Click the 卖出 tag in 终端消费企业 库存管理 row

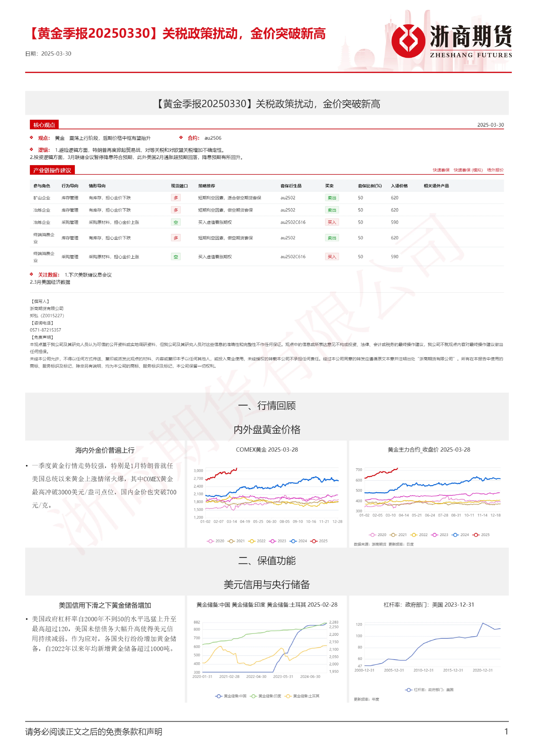(332, 238)
